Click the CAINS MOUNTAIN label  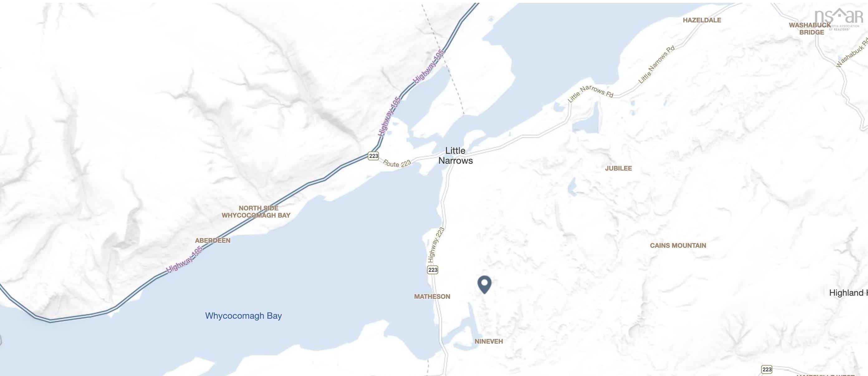tap(678, 245)
